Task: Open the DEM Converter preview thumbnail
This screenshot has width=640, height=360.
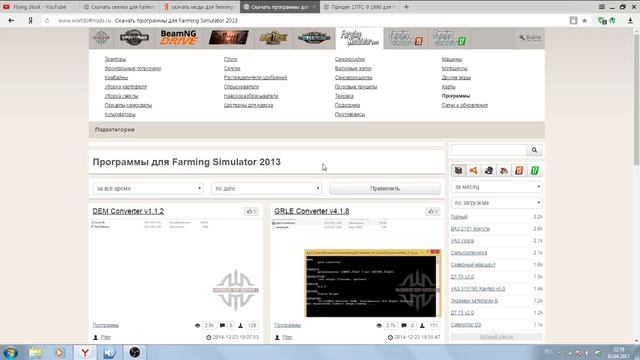Action: [x=176, y=268]
